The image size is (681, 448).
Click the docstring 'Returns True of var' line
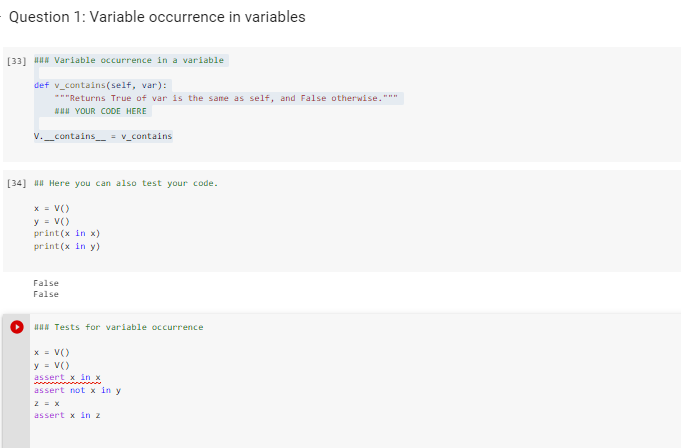pyautogui.click(x=226, y=98)
